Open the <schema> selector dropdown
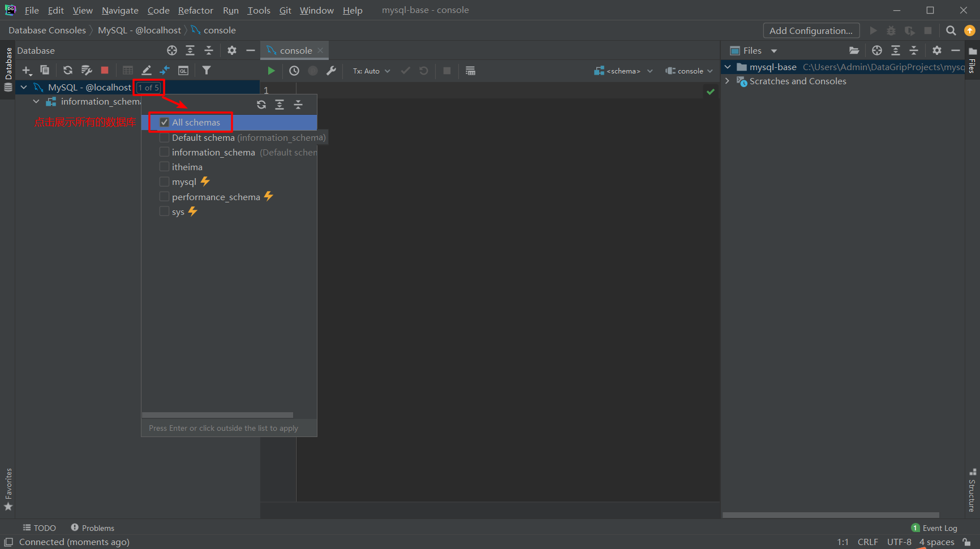Image resolution: width=980 pixels, height=549 pixels. [x=623, y=71]
